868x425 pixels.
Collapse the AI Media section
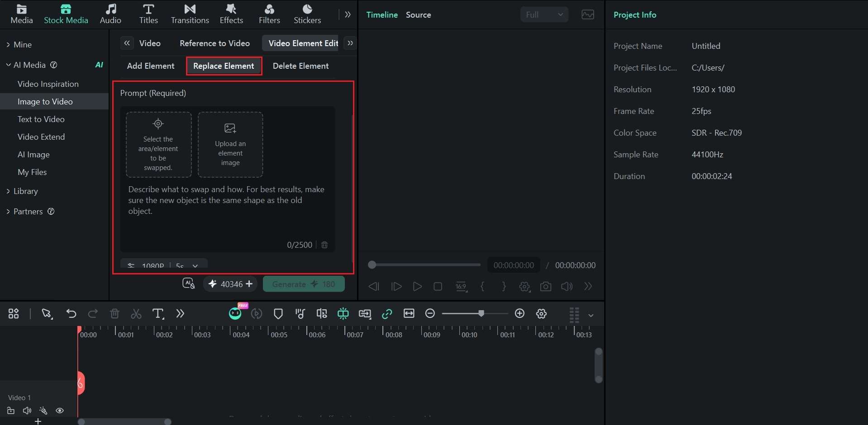pos(8,65)
